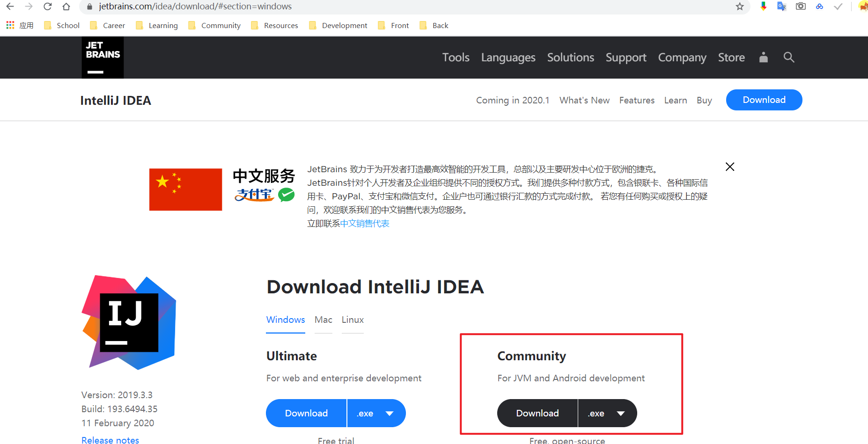Download the Ultimate edition
This screenshot has height=444, width=868.
[x=306, y=413]
